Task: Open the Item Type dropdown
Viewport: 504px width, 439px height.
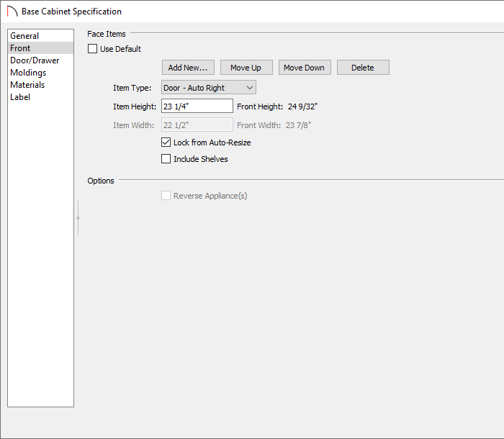Action: pyautogui.click(x=209, y=87)
